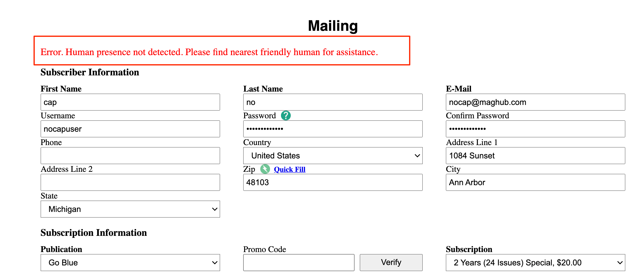Focus the Password field
The image size is (644, 280).
coord(333,129)
